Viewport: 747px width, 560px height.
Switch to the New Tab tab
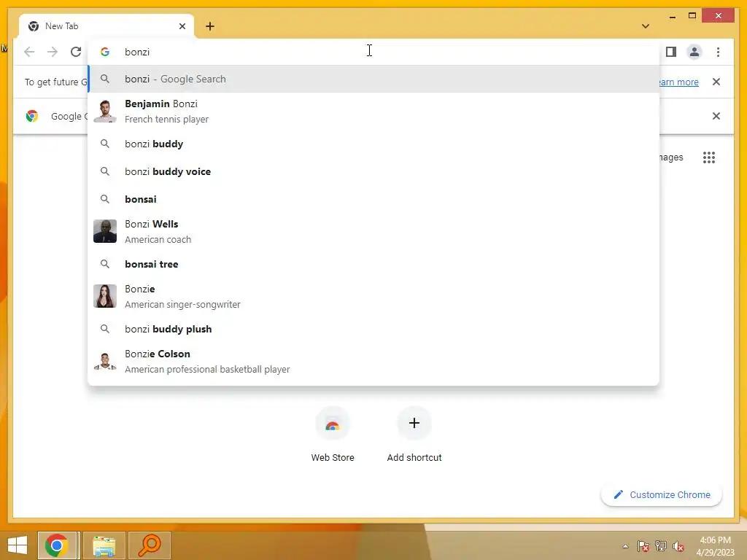point(107,26)
